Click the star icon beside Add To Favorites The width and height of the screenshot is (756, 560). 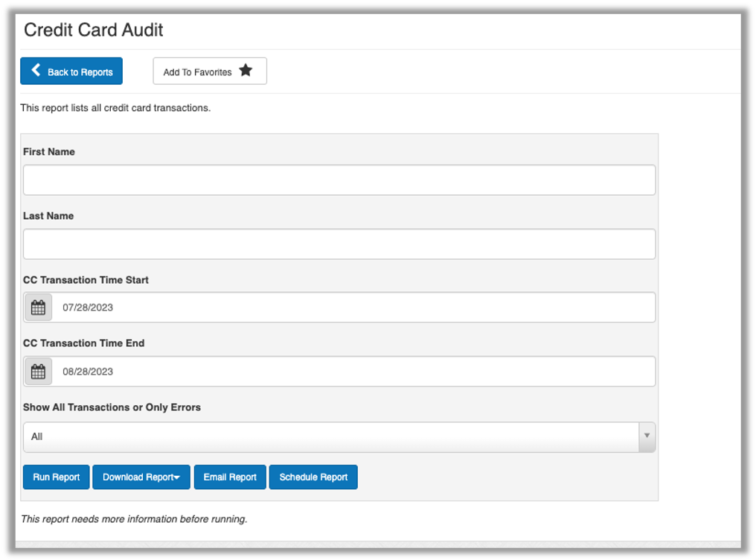(x=246, y=71)
